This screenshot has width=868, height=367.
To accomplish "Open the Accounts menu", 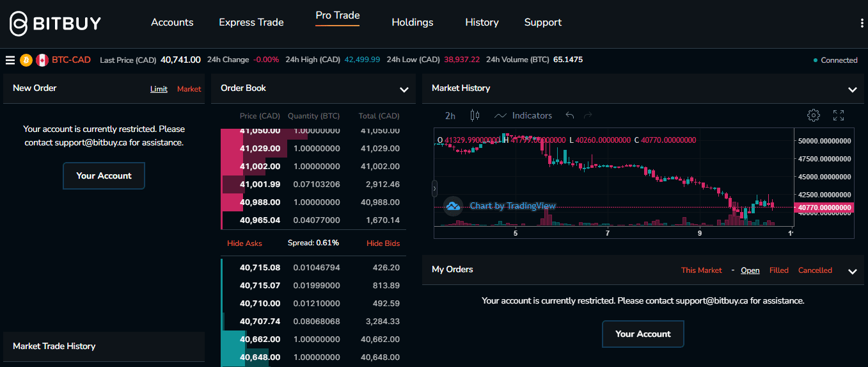I will pyautogui.click(x=172, y=22).
